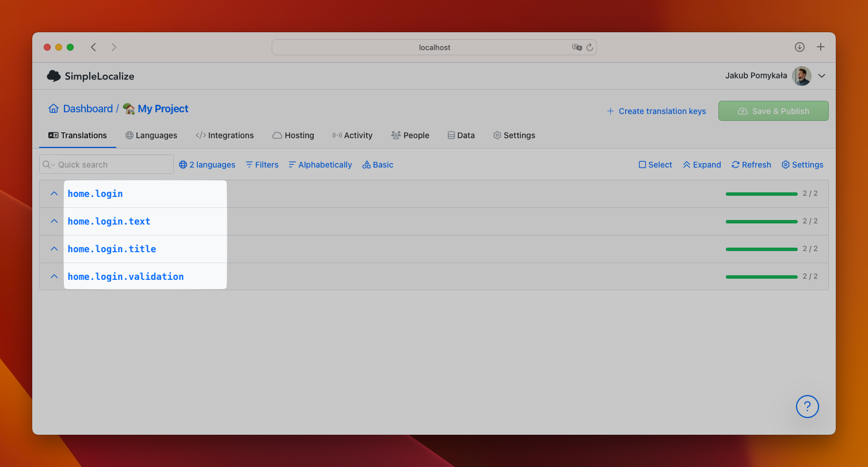The width and height of the screenshot is (868, 467).
Task: Open the browser downloads icon
Action: point(800,47)
